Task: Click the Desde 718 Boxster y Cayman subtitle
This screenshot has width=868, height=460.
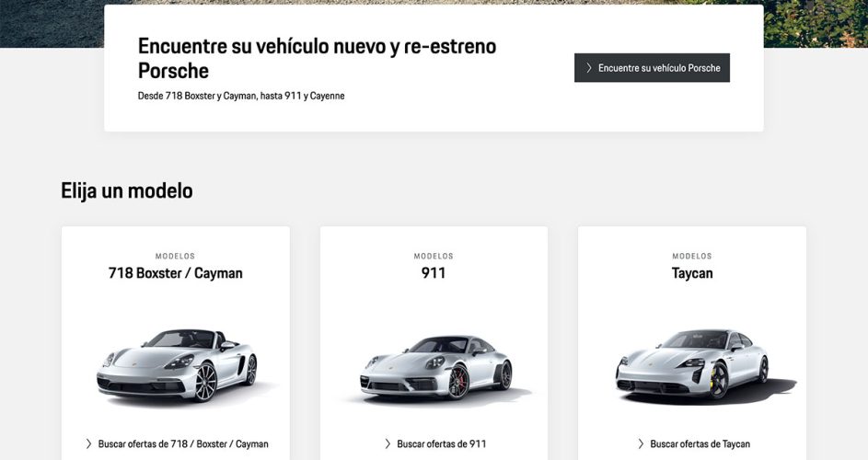Action: click(x=241, y=96)
